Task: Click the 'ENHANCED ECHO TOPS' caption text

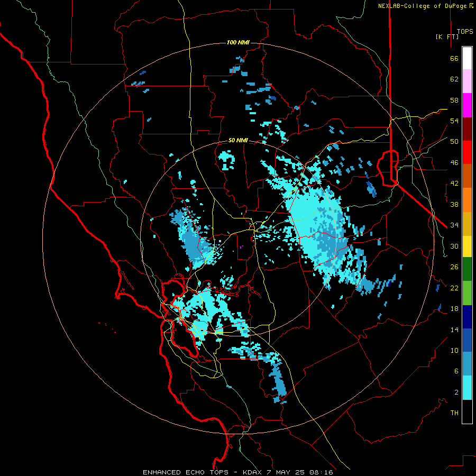Action: [186, 472]
